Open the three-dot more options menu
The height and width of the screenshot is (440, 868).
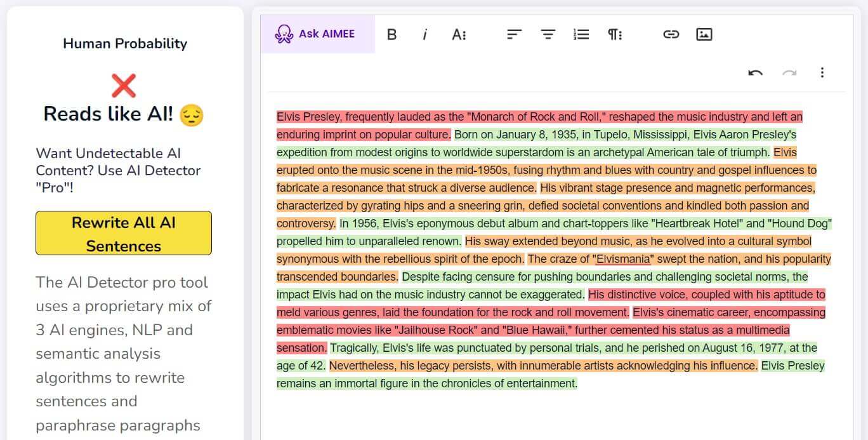click(x=822, y=72)
